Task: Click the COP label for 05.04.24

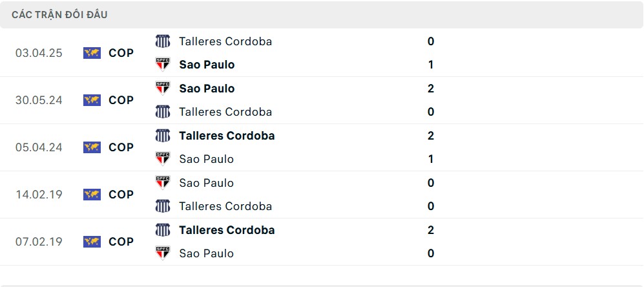Action: [x=121, y=147]
